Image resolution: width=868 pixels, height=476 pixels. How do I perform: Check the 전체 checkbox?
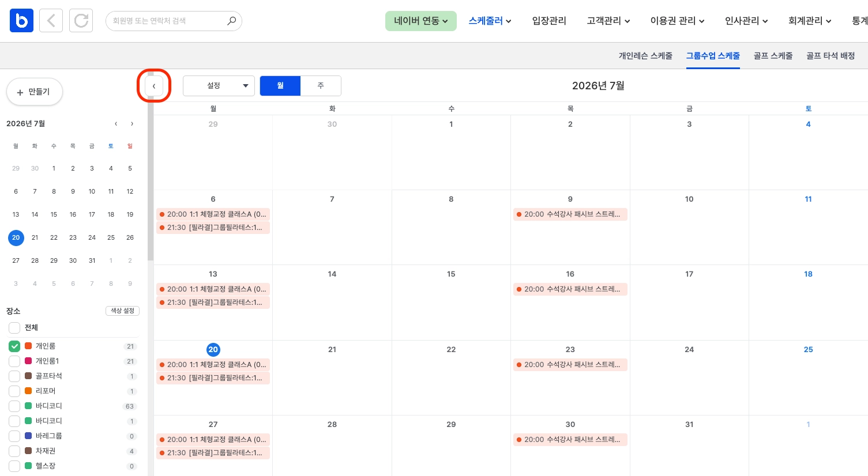14,328
